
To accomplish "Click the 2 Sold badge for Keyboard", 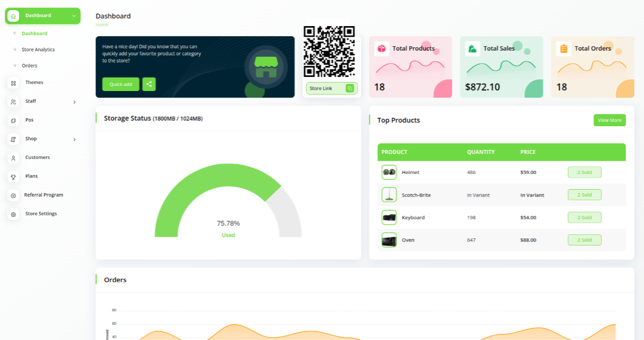I will (x=585, y=217).
